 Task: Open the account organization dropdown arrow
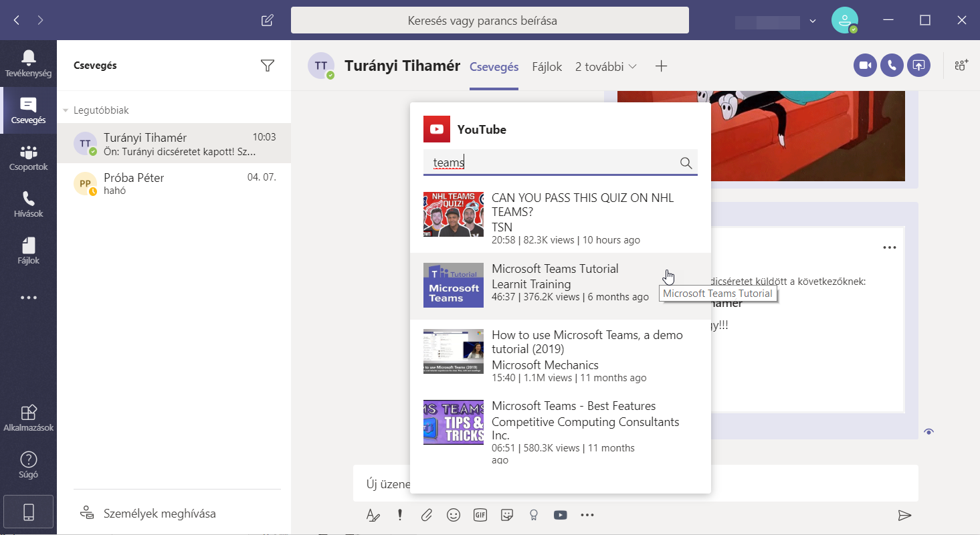pyautogui.click(x=813, y=21)
